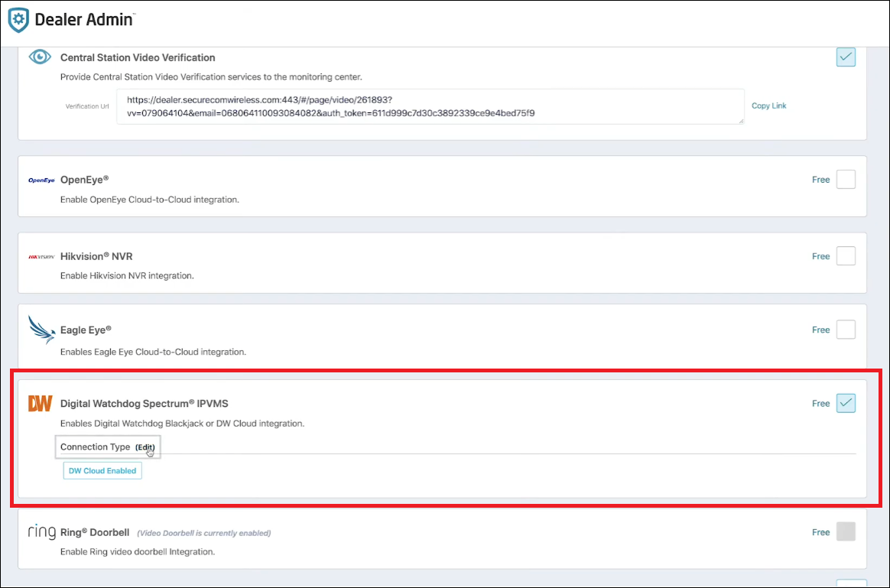Click the Ring® Doorbell heading text
Viewport: 890px width, 588px height.
pos(95,532)
